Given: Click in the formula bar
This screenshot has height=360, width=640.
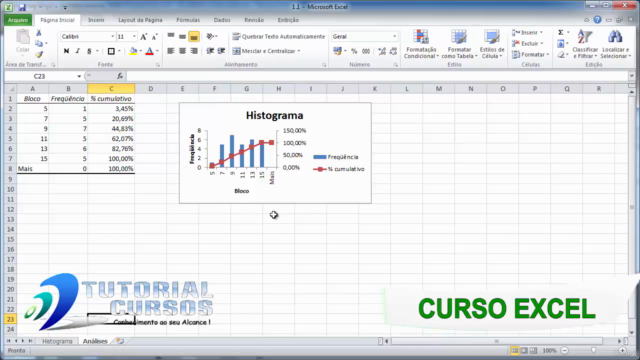Looking at the screenshot, I should [x=378, y=76].
